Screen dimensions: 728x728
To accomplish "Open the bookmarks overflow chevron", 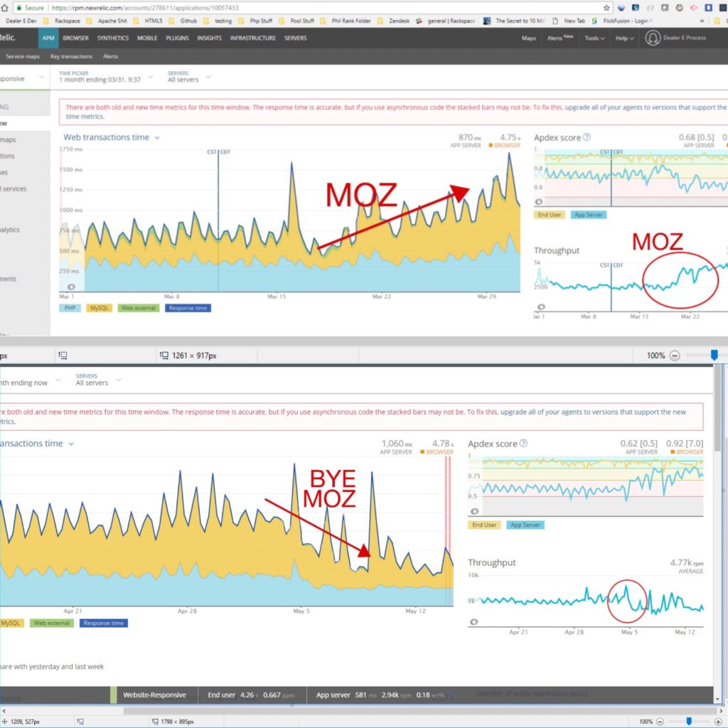I will 702,21.
